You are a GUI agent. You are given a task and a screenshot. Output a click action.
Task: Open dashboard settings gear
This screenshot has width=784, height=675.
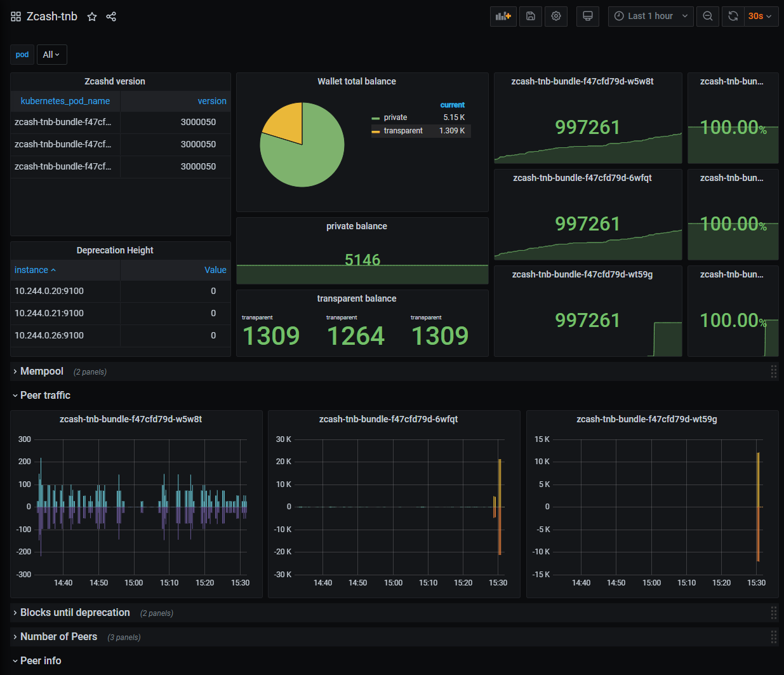coord(556,17)
